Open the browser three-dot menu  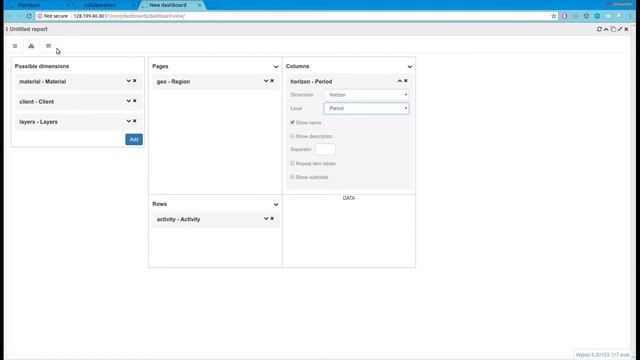point(631,16)
